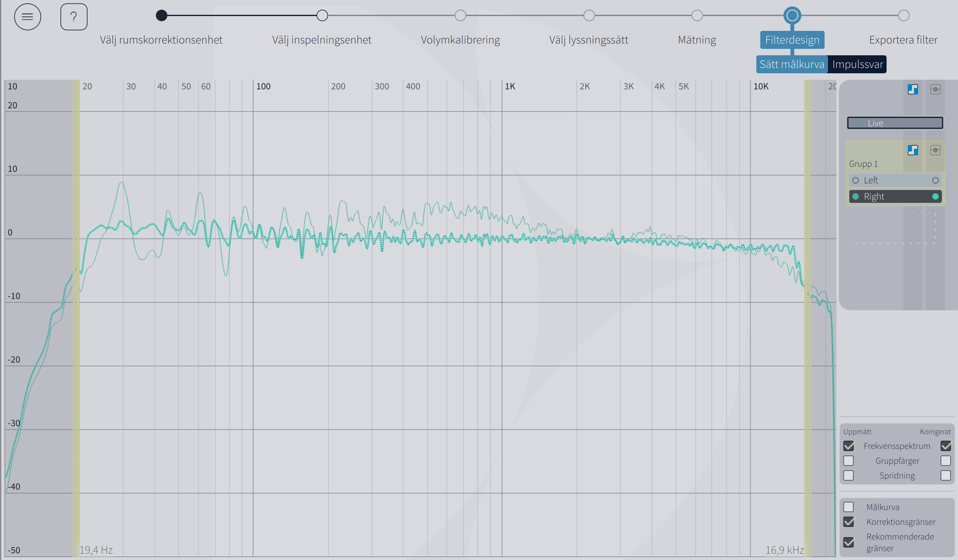The width and height of the screenshot is (958, 560).
Task: Click the Välj inspelningsenhet step circle
Action: tap(322, 15)
